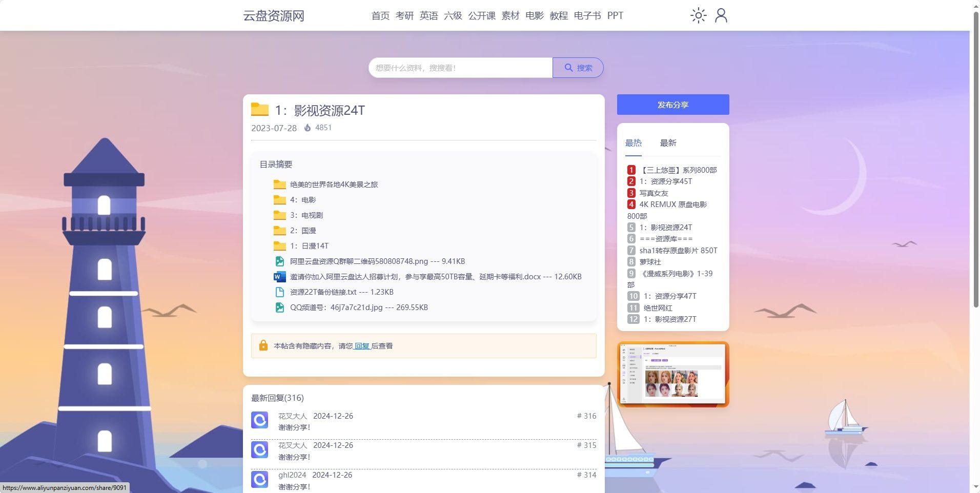The height and width of the screenshot is (493, 980).
Task: Click the Word document icon for 阿里云盘达人招募计划
Action: pyautogui.click(x=279, y=276)
